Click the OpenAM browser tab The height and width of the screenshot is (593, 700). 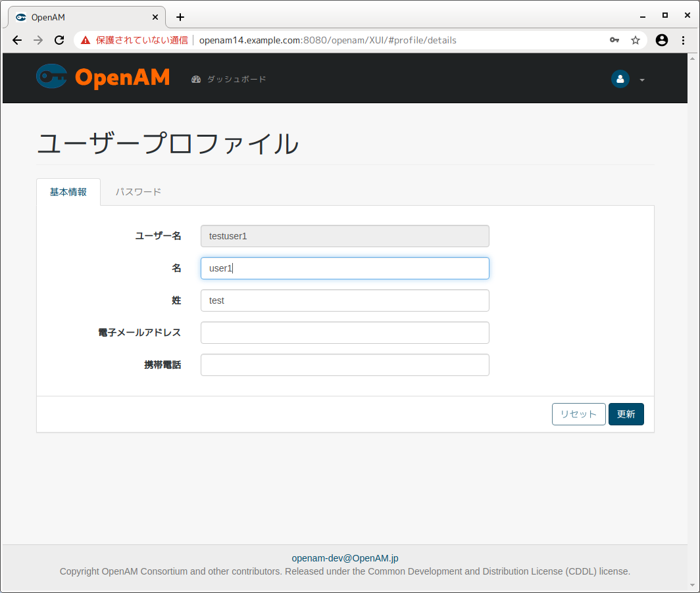pos(86,17)
